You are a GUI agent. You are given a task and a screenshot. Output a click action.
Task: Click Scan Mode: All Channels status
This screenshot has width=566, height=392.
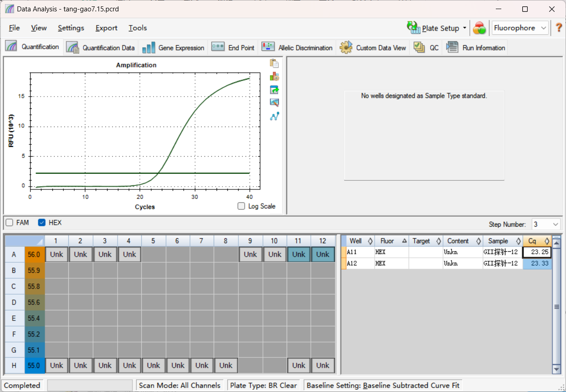(x=180, y=385)
